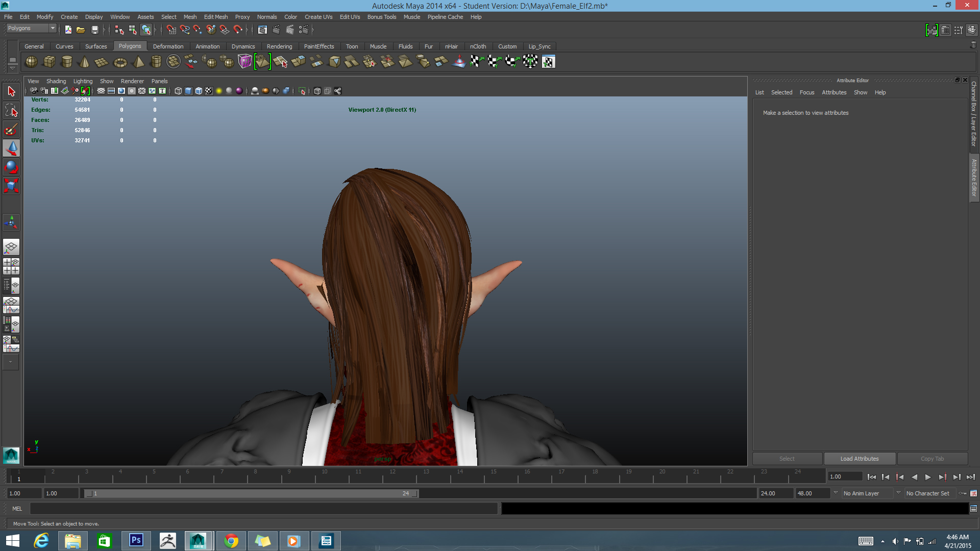Switch to single perspective view layout
Screen dimensions: 980x551
pyautogui.click(x=11, y=247)
